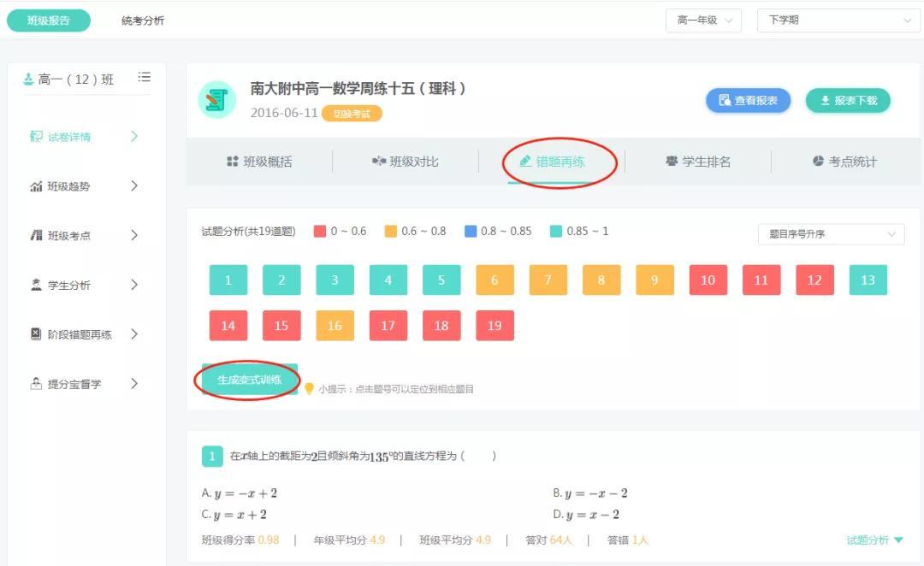Click the 学生分析 person icon
This screenshot has width=924, height=566.
(36, 286)
